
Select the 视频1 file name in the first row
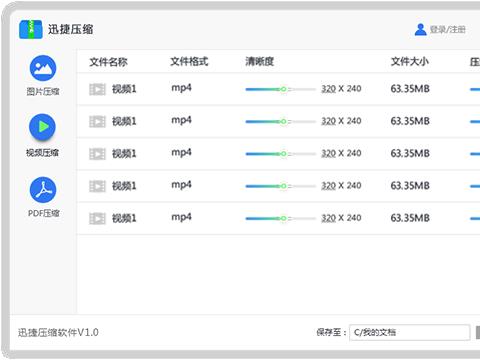click(x=124, y=89)
